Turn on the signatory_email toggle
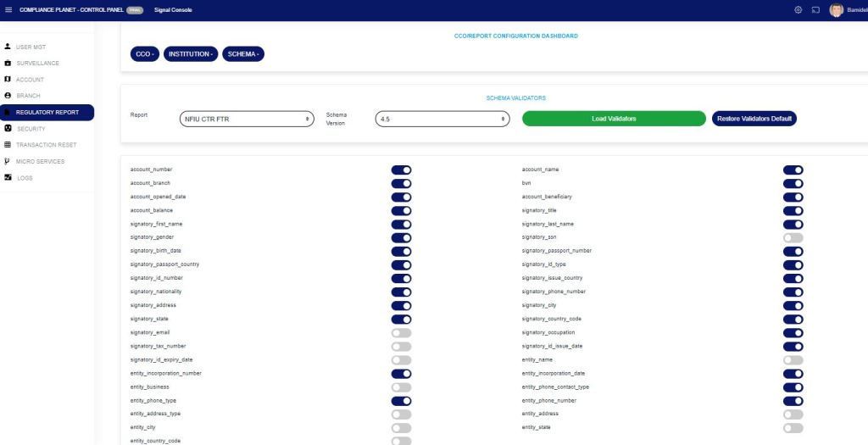The image size is (868, 445). click(x=401, y=333)
